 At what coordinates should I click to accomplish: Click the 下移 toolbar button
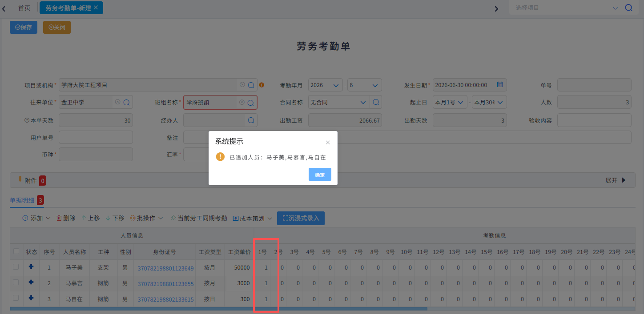coord(115,218)
